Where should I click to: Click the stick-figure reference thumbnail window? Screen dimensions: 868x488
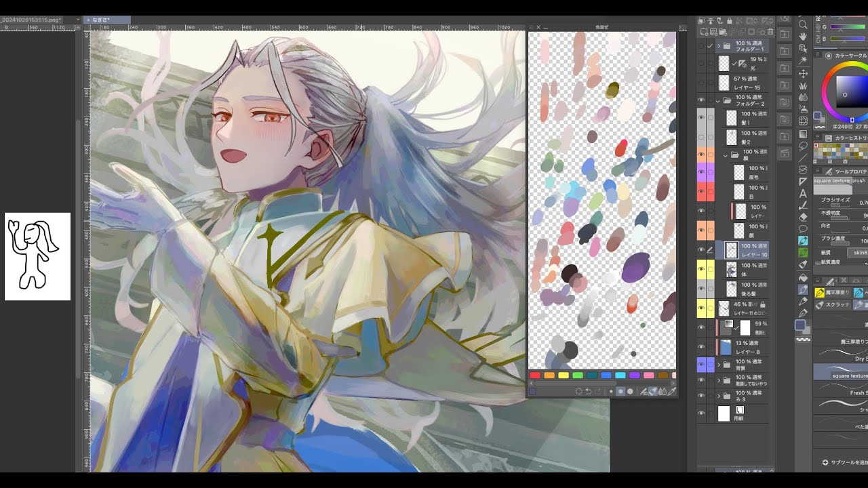37,256
